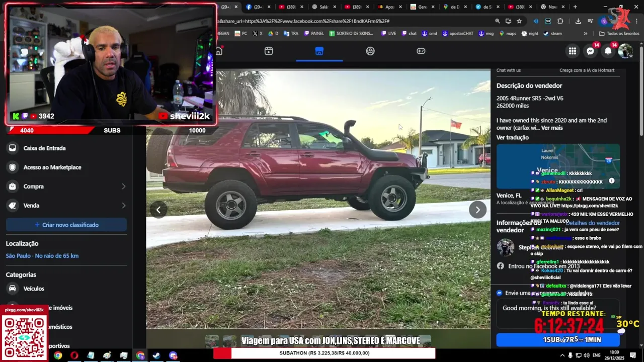Open the Facebook Reels video icon
The height and width of the screenshot is (362, 644).
[x=269, y=51]
